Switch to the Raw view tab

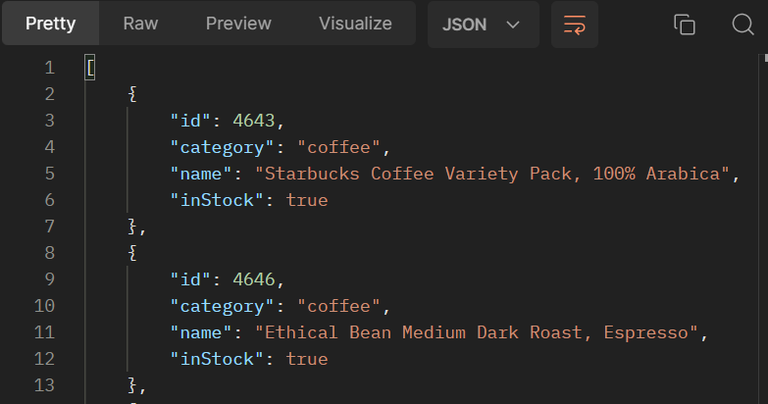click(141, 24)
